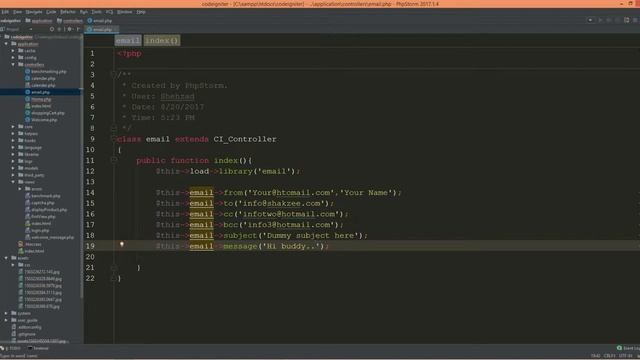Image resolution: width=640 pixels, height=360 pixels.
Task: Expand the models folder
Action: (x=13, y=168)
